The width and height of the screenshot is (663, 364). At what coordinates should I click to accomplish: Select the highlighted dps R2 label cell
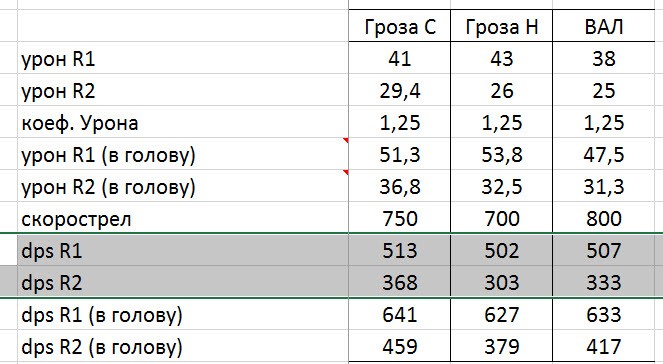tap(183, 282)
